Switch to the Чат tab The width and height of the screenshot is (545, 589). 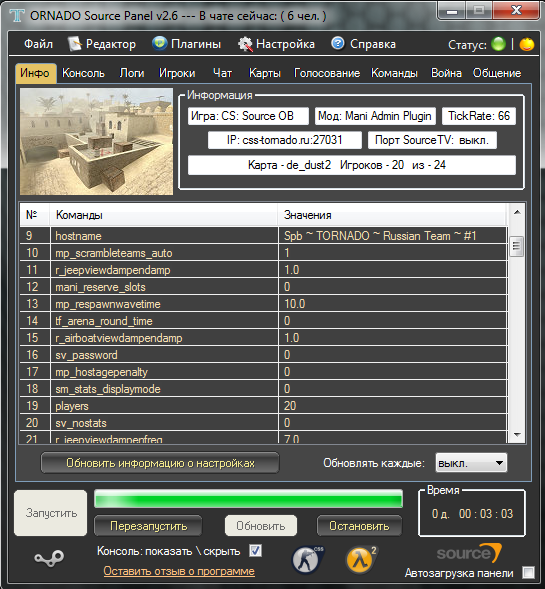click(222, 73)
